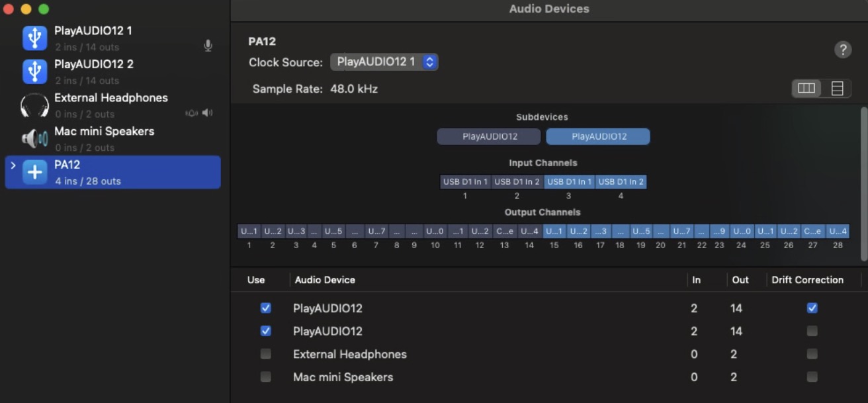Click the USB icon of PlayAUDIO12 2
Screen dimensions: 868x403
(34, 71)
